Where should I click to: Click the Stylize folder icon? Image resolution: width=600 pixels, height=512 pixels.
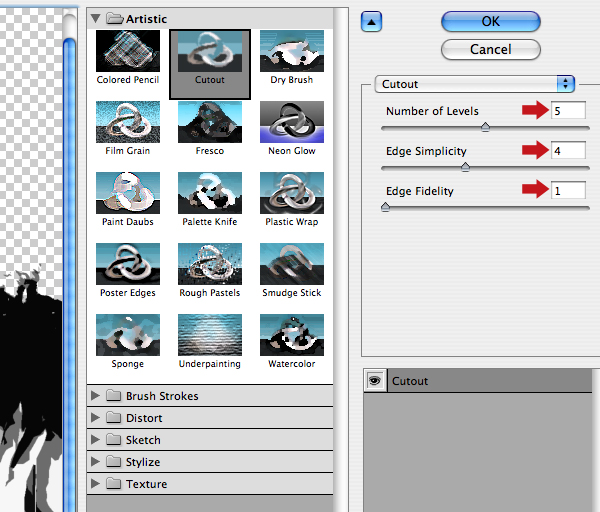click(113, 461)
